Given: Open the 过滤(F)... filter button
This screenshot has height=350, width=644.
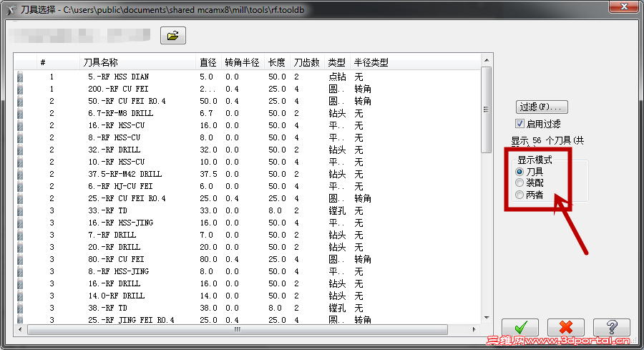Looking at the screenshot, I should click(x=542, y=107).
